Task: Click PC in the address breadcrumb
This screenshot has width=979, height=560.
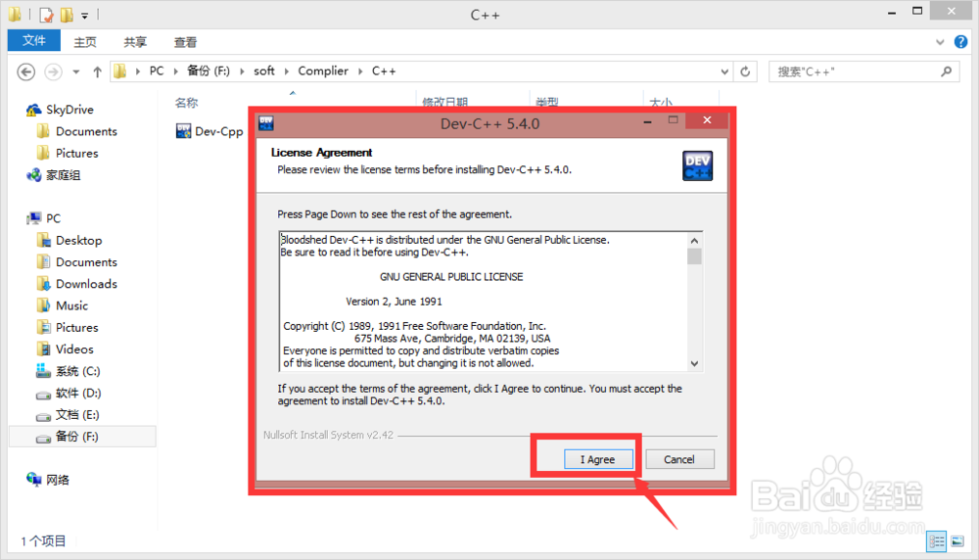Action: (157, 71)
